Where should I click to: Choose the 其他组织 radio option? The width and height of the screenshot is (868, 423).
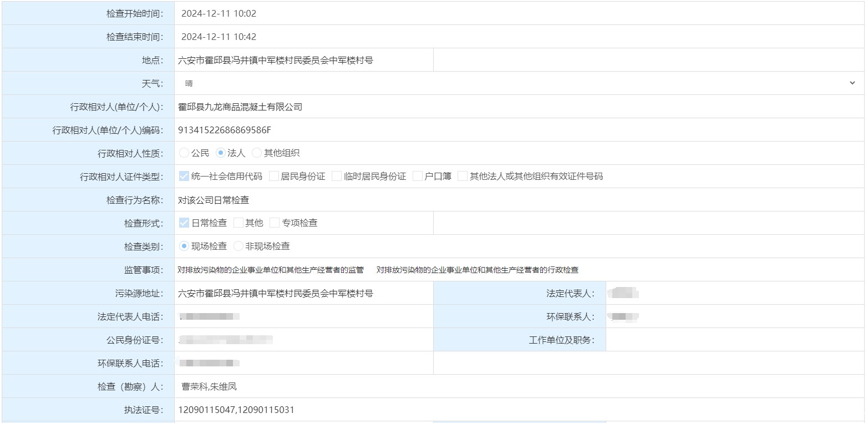click(257, 153)
